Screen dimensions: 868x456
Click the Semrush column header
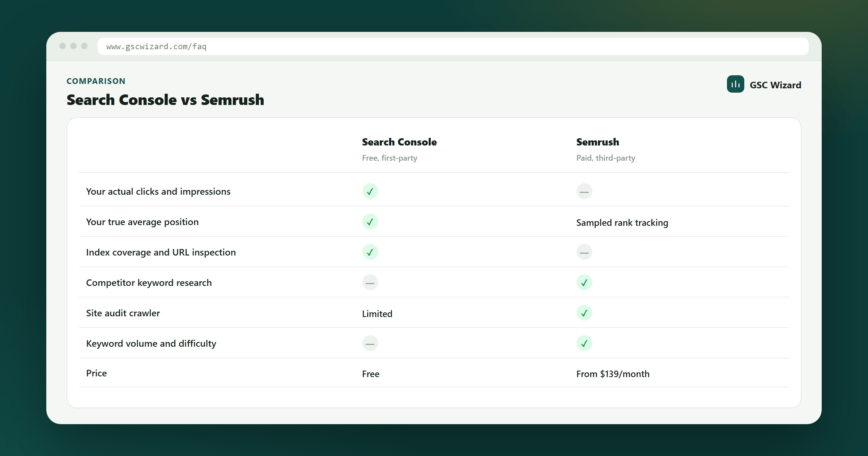597,142
